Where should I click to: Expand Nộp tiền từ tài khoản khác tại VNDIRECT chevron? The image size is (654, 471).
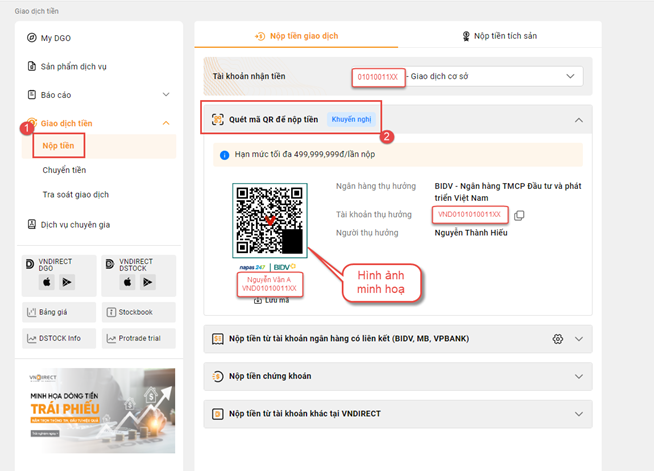[x=579, y=414]
